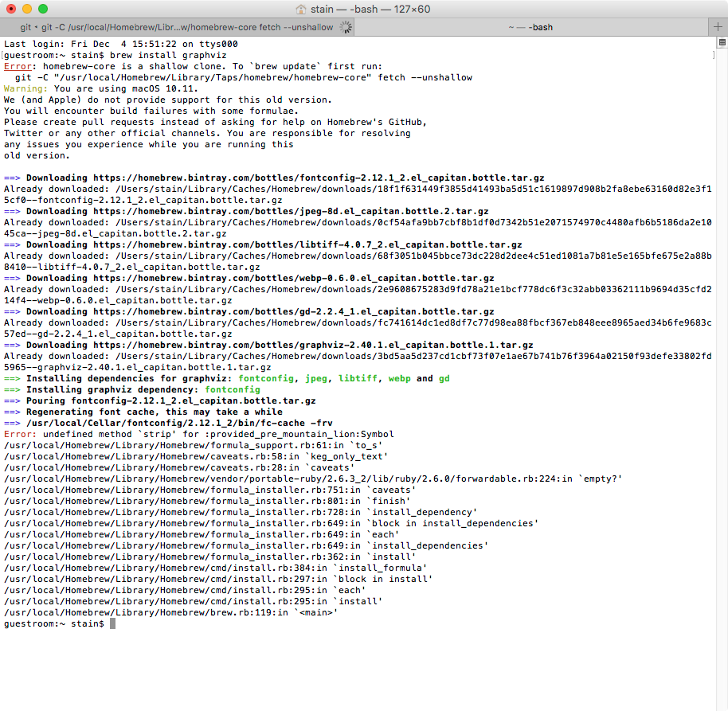Click the Downloading graphviz-2.40.1 bottle URL line
Viewport: 728px width, 711px height.
268,345
